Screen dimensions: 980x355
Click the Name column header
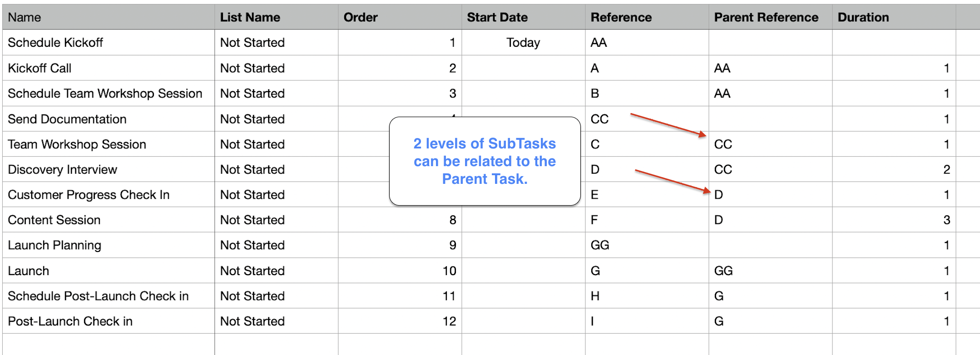108,17
